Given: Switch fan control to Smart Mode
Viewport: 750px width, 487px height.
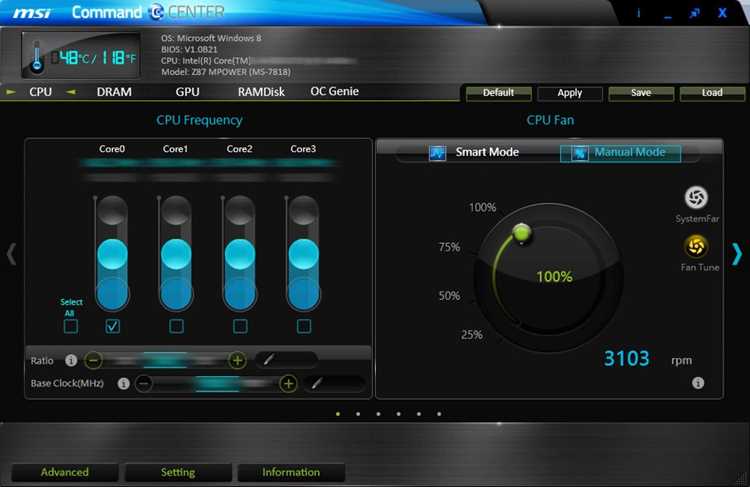Looking at the screenshot, I should click(474, 153).
